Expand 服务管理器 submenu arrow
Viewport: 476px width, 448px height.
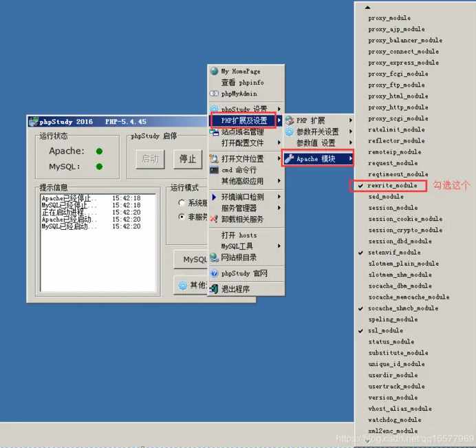279,208
